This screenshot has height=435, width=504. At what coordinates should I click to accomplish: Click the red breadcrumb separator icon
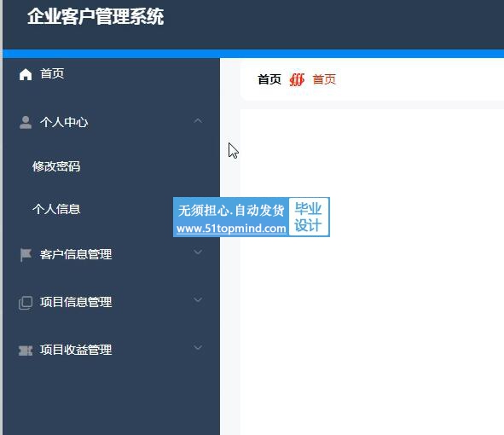[297, 79]
